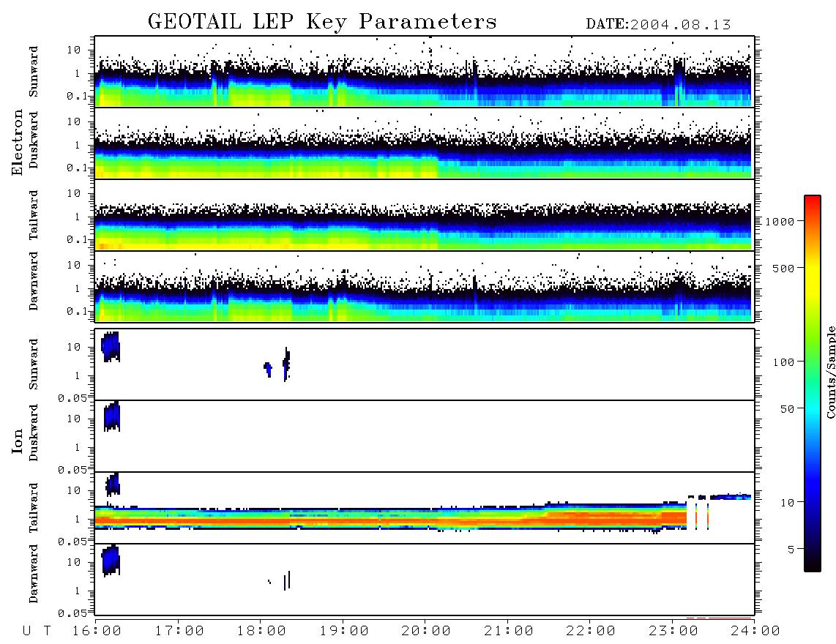
Task: Click the Ion Sunward panel label
Action: click(34, 364)
